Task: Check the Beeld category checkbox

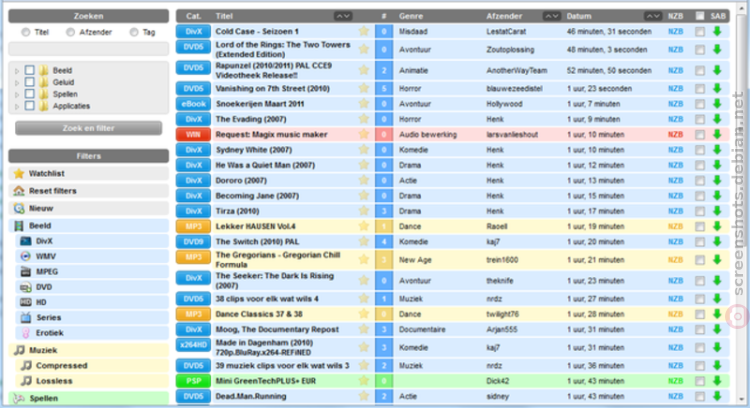Action: 30,70
